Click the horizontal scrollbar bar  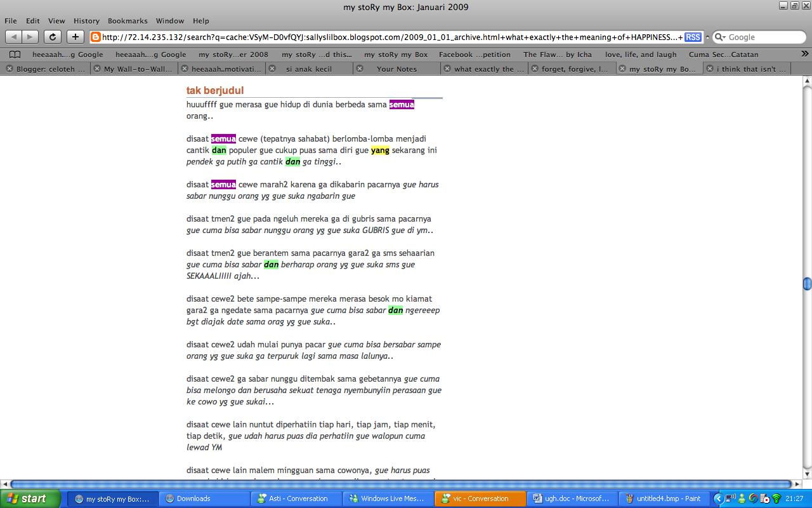tap(401, 484)
